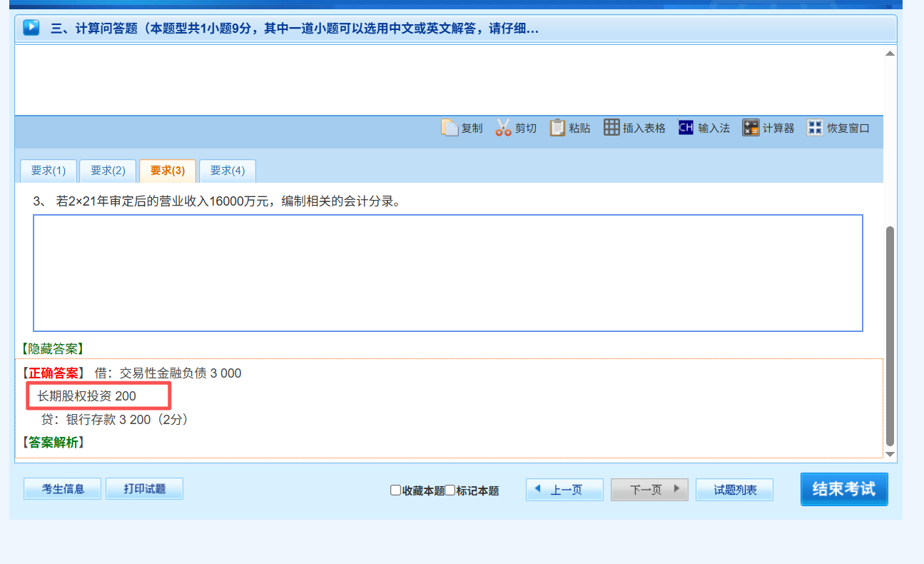
Task: Click the blue play icon beside section title
Action: [x=31, y=28]
